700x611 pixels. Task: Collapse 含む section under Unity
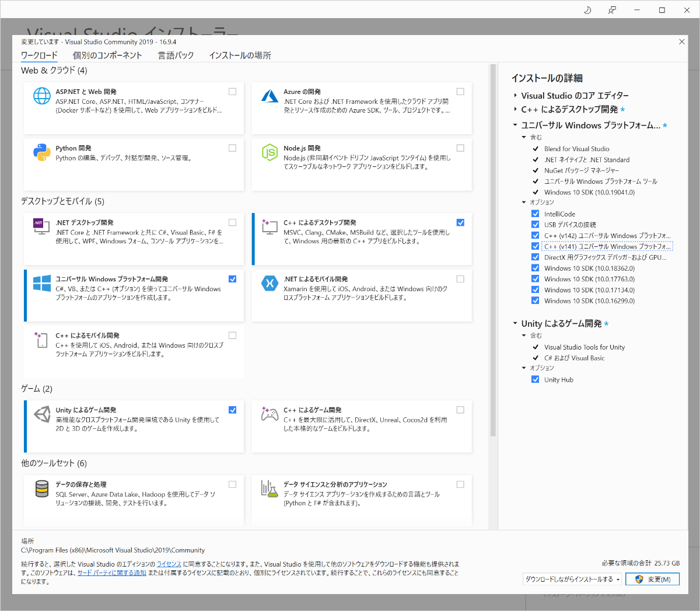click(524, 336)
